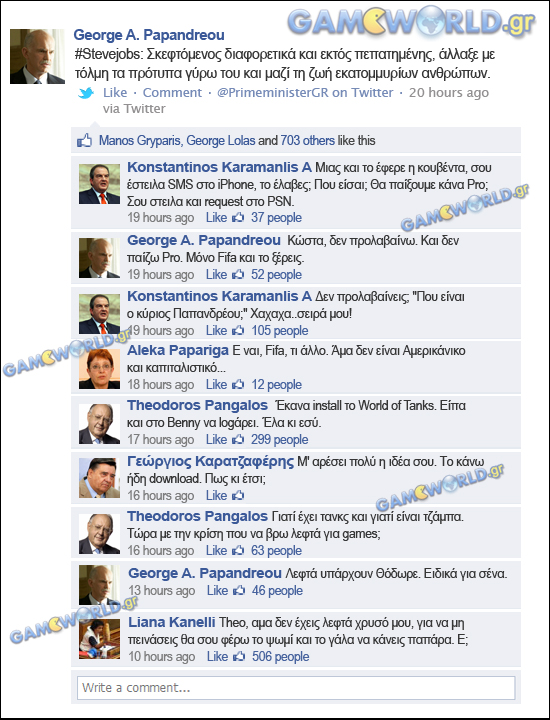Click thumbs-up icon beside 37 people
The image size is (550, 720).
coord(238,218)
